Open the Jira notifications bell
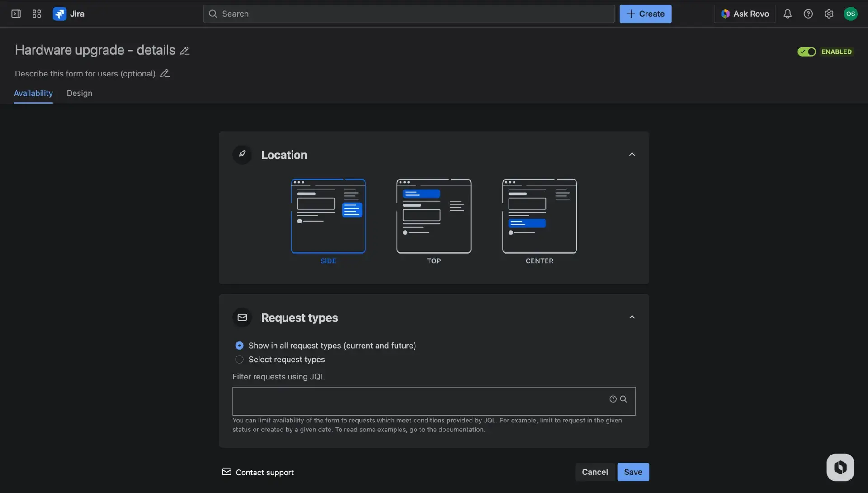Screen dimensions: 868x493 (x=788, y=14)
